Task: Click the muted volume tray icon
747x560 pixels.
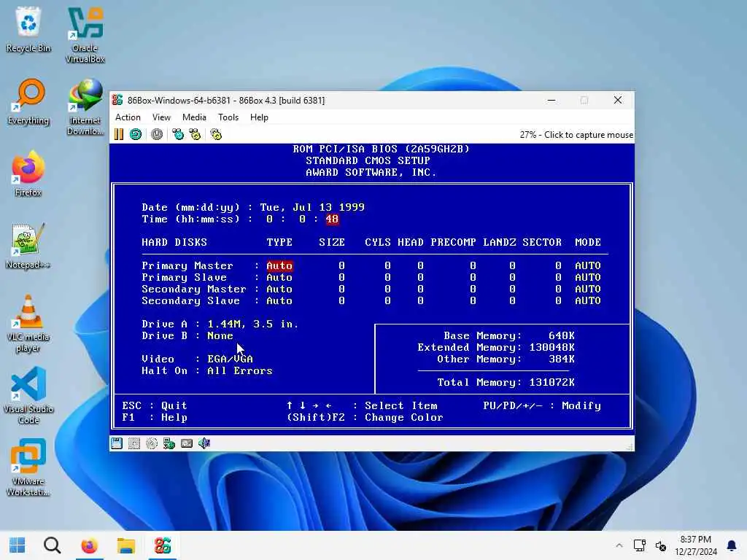Action: pyautogui.click(x=660, y=545)
